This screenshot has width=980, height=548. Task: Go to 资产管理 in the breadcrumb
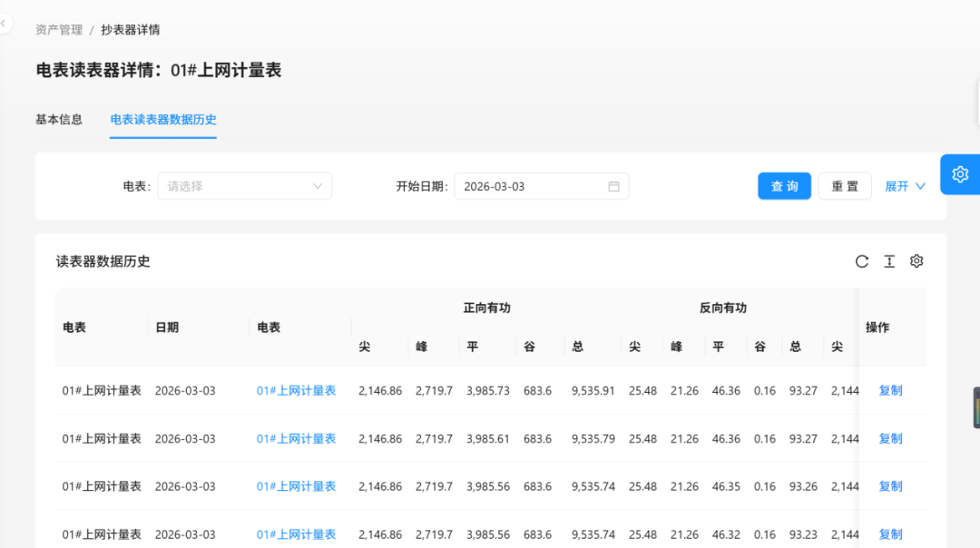tap(59, 30)
